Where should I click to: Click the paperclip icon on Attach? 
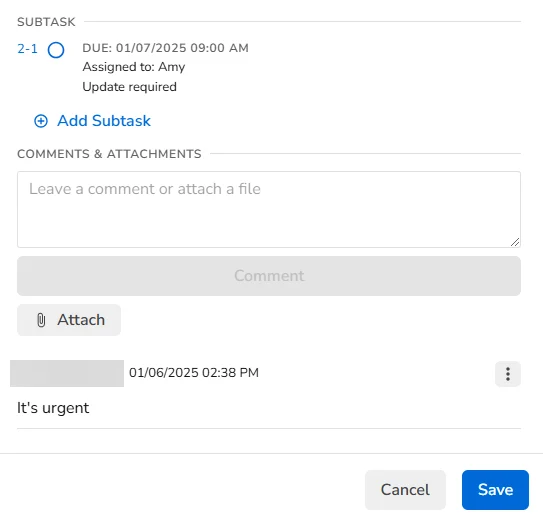(41, 320)
